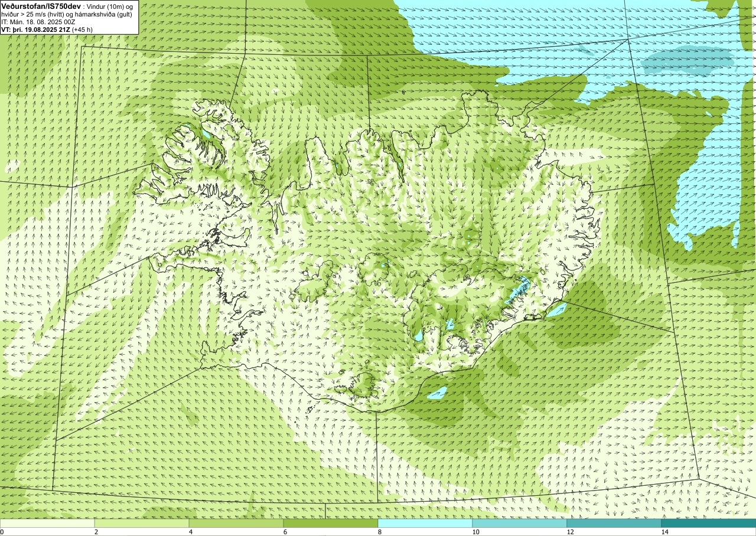
Task: Click the 'VT: þri. 19.08.2025 21Z' valid time
Action: (x=35, y=29)
